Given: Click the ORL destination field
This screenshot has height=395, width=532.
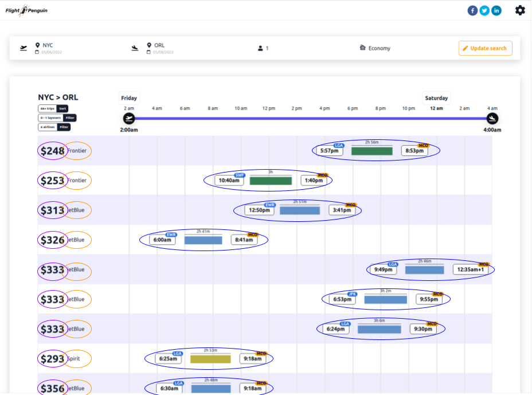Looking at the screenshot, I should click(x=159, y=45).
